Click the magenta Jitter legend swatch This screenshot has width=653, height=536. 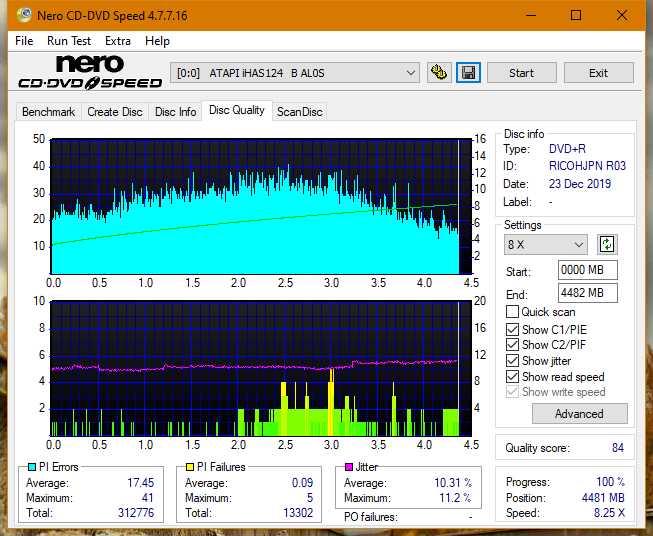349,467
